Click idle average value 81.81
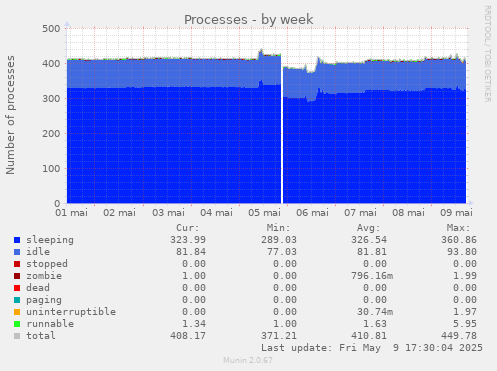 [x=372, y=252]
